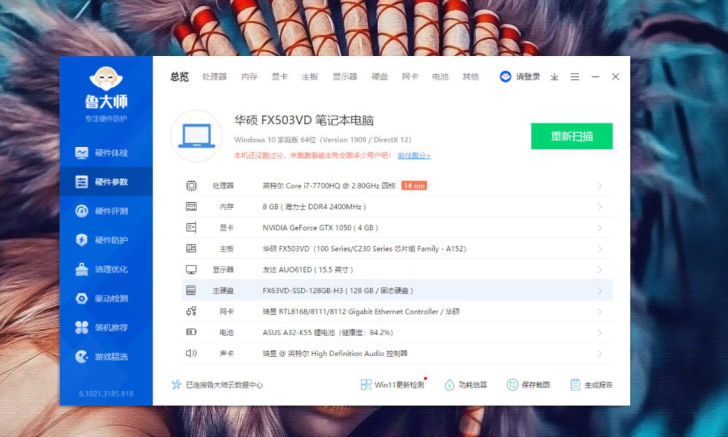Click the 保存截图 screenshot icon
728x437 pixels.
[512, 385]
